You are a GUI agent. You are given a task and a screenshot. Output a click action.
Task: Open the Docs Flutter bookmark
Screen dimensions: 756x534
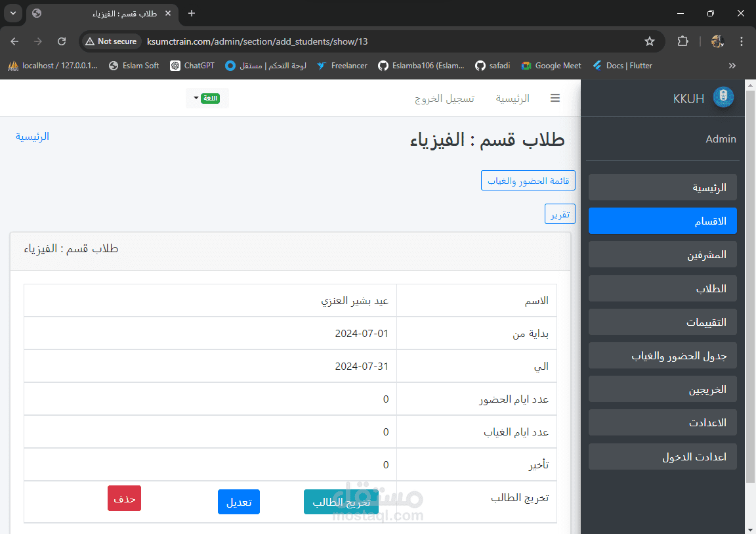click(x=622, y=66)
